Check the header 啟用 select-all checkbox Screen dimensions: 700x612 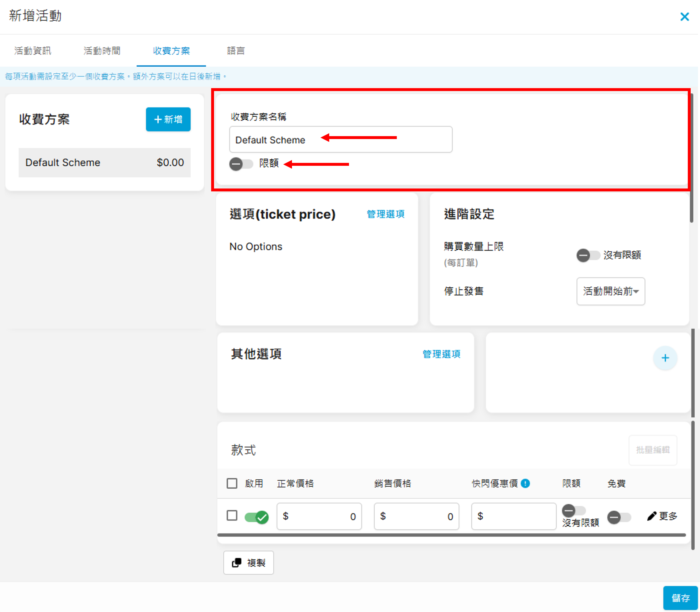point(232,483)
